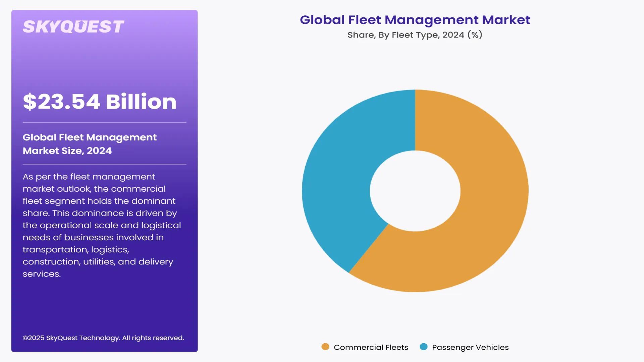Click the SkyQuest logo
This screenshot has width=644, height=362.
click(x=73, y=27)
